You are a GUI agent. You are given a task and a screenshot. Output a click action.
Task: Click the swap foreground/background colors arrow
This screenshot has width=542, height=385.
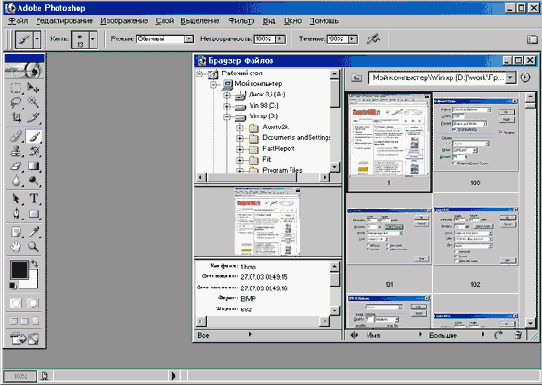coord(35,264)
